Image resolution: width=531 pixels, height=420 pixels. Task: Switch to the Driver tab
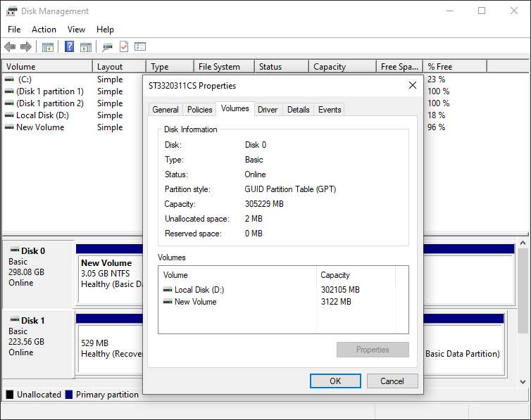(x=268, y=110)
